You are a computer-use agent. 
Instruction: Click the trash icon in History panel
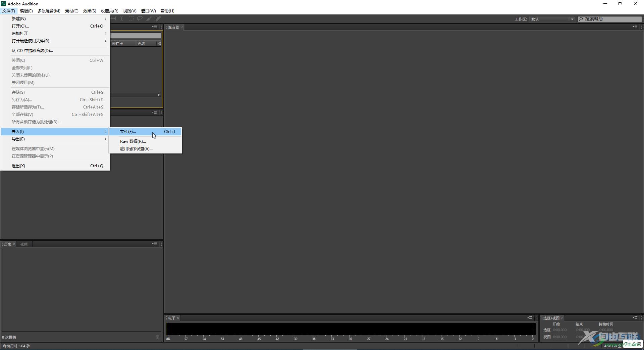tap(157, 337)
